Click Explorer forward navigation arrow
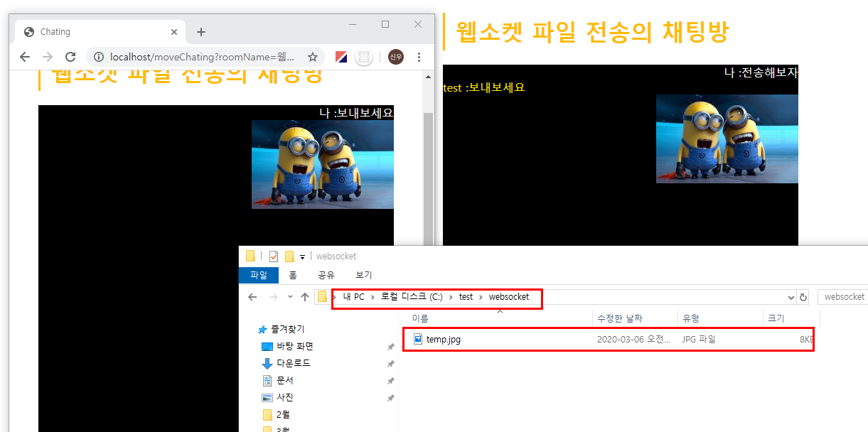The width and height of the screenshot is (868, 432). click(x=273, y=297)
